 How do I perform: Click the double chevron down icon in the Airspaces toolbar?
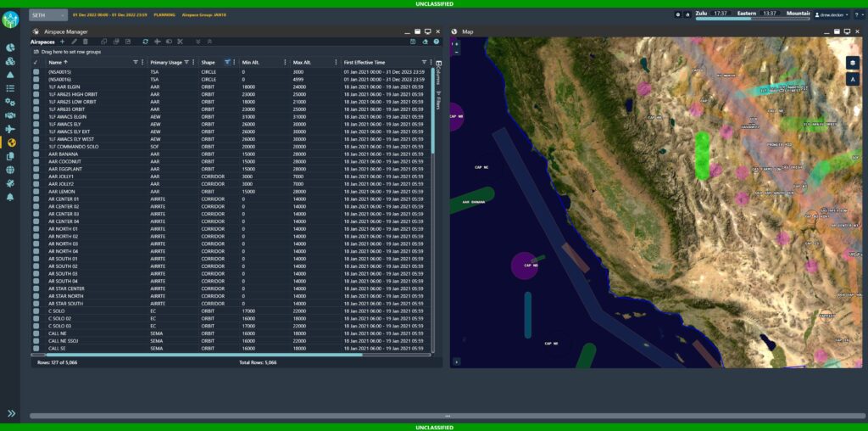point(198,42)
